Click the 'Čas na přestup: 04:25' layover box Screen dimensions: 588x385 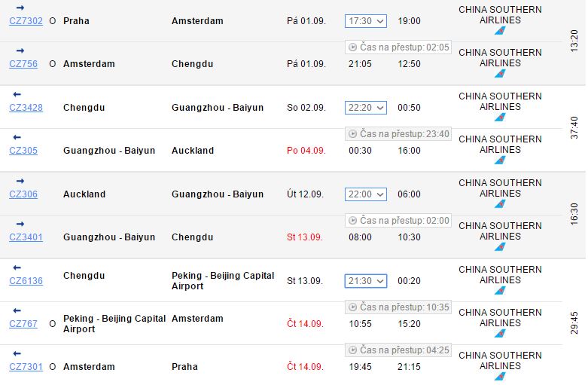[x=398, y=350]
